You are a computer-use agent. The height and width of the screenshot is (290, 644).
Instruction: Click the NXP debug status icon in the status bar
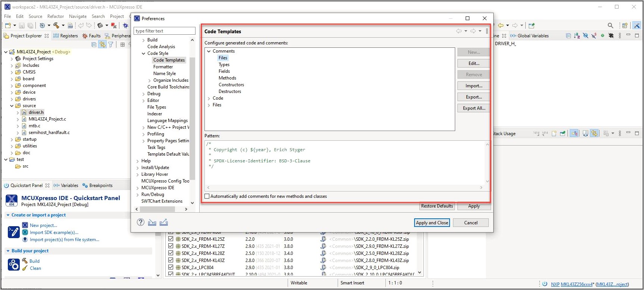[545, 284]
